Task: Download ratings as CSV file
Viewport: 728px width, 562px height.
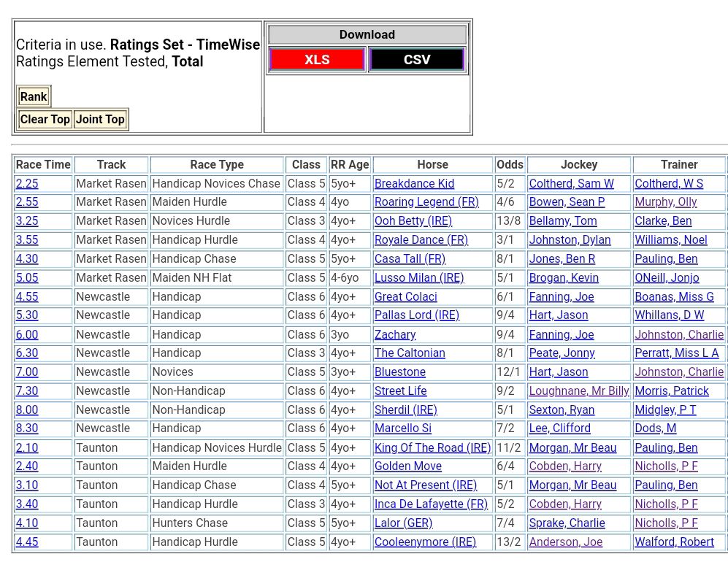Action: click(417, 60)
